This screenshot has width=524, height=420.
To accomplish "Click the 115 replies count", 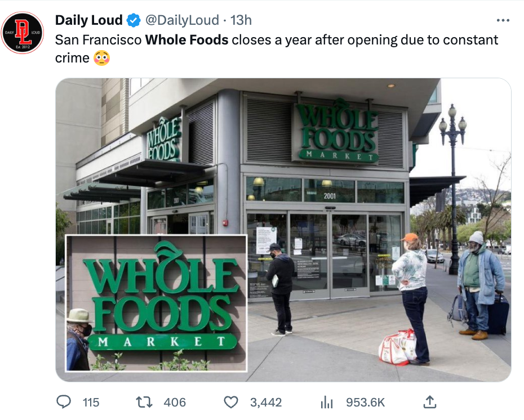I will pos(91,403).
